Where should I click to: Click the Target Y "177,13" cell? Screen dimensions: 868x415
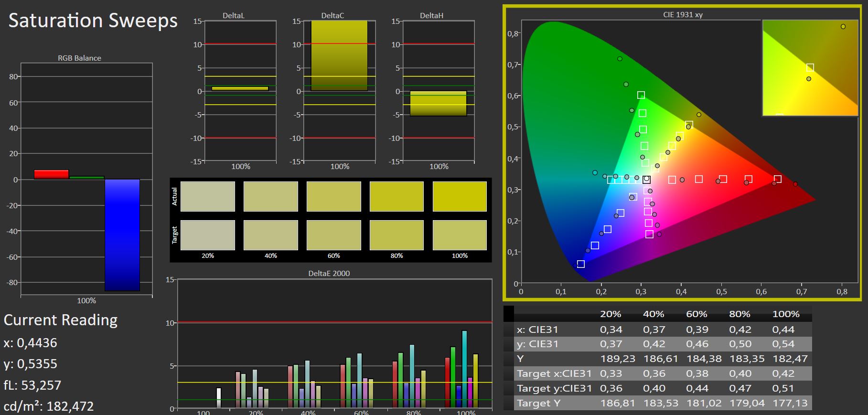(790, 403)
